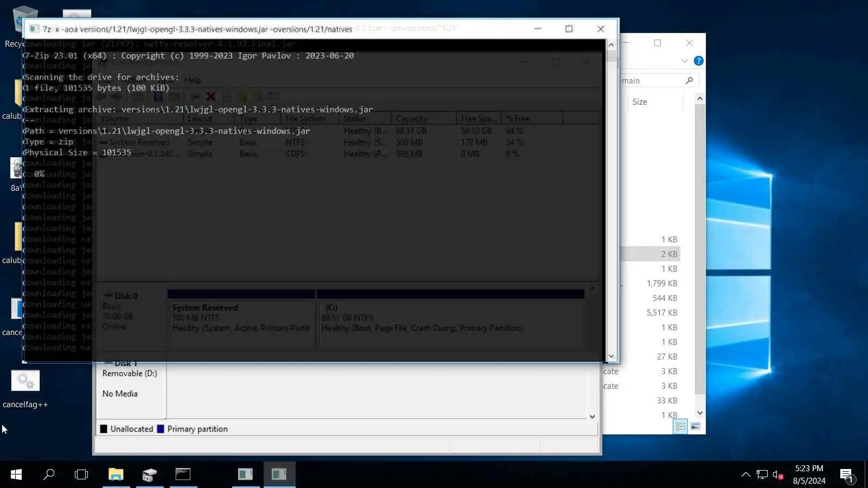Viewport: 868px width, 488px height.
Task: Click the File Explorer scrollbar up arrow
Action: pos(700,99)
